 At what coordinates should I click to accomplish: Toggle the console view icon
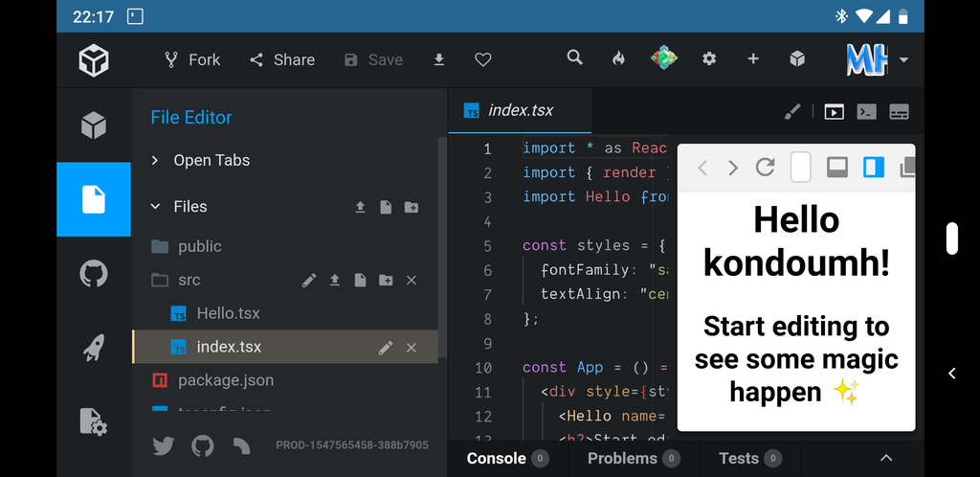(866, 112)
